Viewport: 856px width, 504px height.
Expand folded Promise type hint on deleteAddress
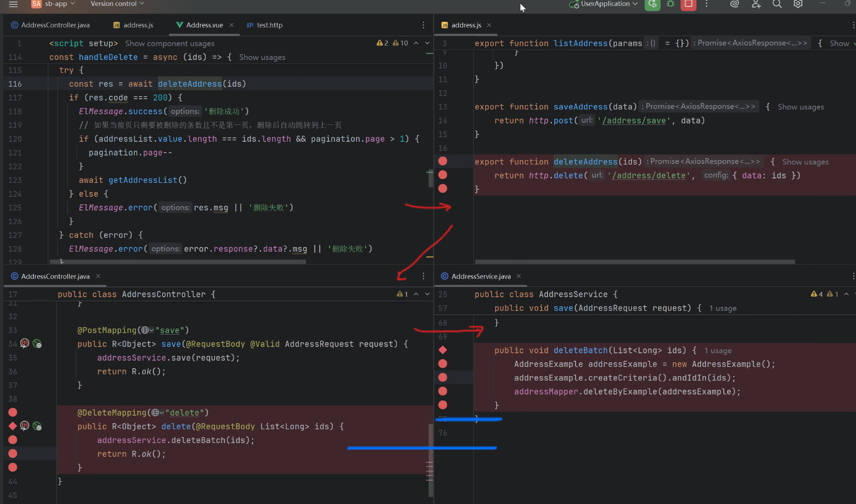(x=704, y=162)
